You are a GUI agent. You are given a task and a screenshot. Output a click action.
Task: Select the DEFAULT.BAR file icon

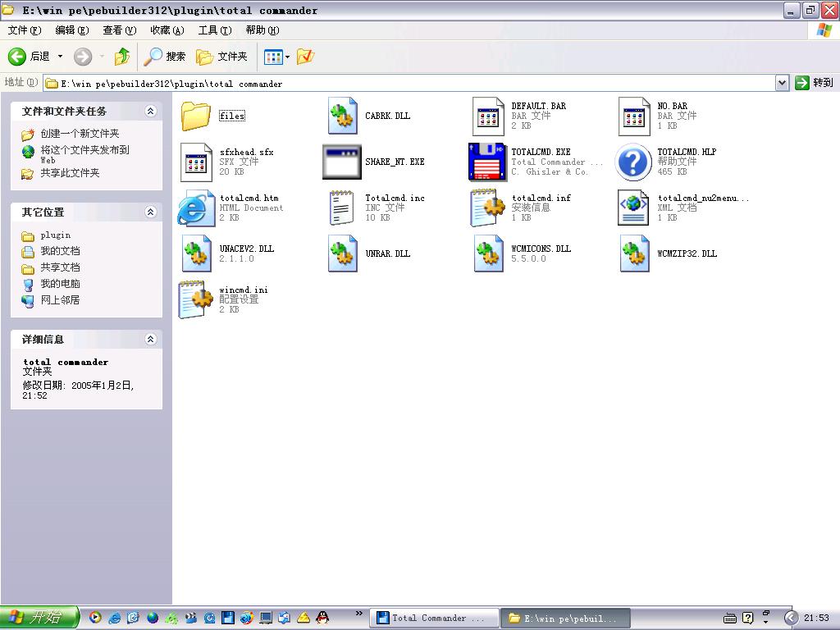click(488, 116)
